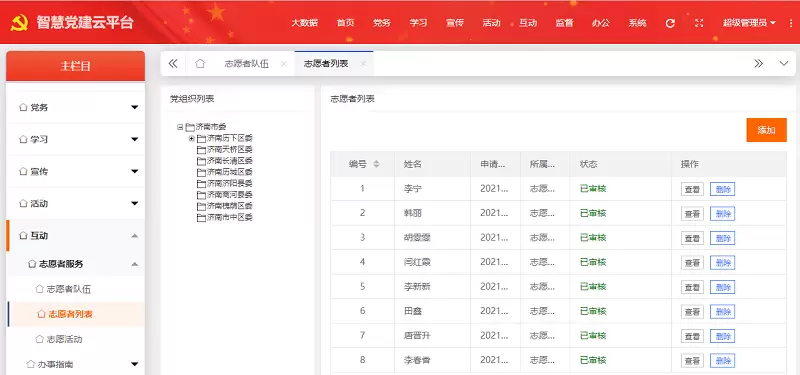This screenshot has width=800, height=375.
Task: Close the 志愿者列表 tab
Action: click(363, 64)
